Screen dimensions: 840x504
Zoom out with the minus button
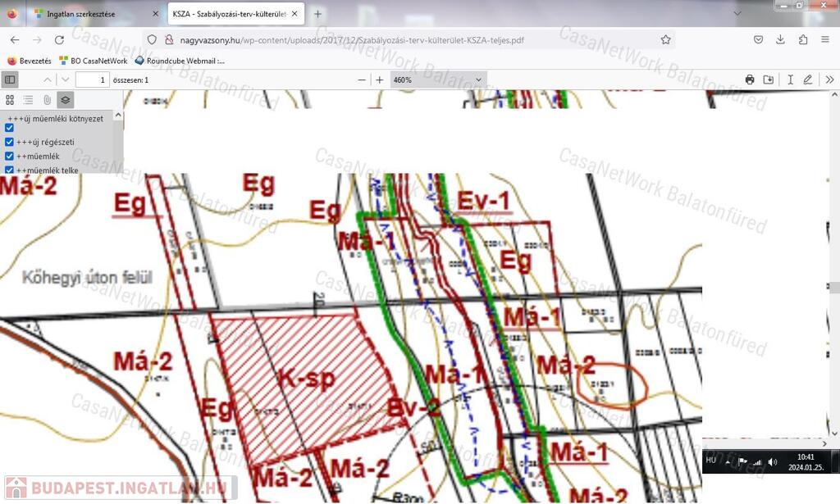click(x=362, y=79)
